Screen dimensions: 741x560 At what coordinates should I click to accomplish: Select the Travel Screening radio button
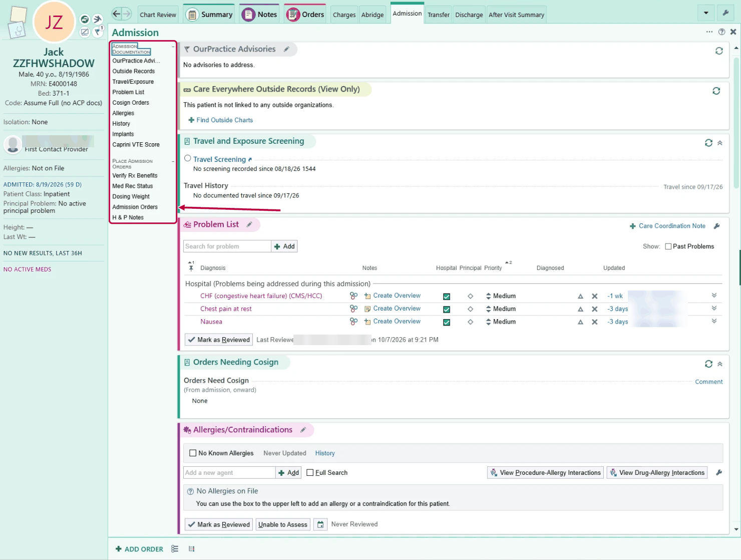click(x=188, y=158)
